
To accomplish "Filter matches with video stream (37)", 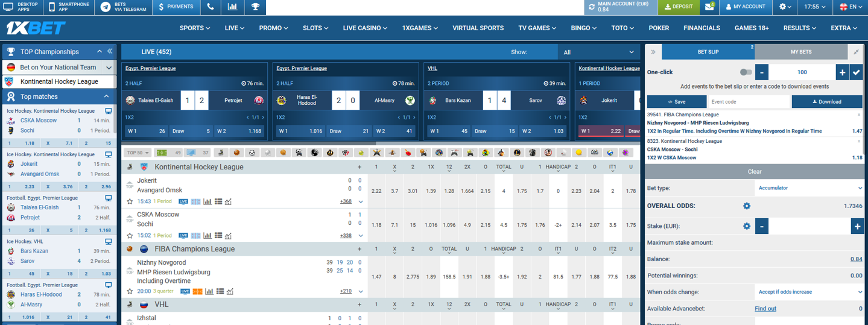I will [198, 153].
